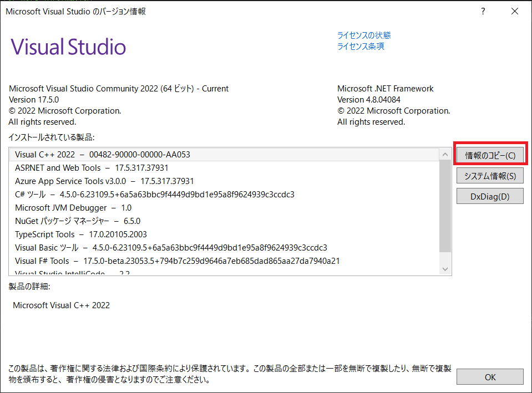Viewport: 532px width, 393px height.
Task: Select TypeScript Tools row
Action: [x=224, y=234]
